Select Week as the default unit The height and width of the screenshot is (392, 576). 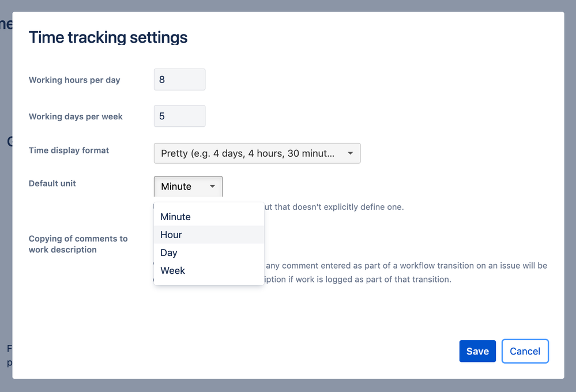click(173, 270)
